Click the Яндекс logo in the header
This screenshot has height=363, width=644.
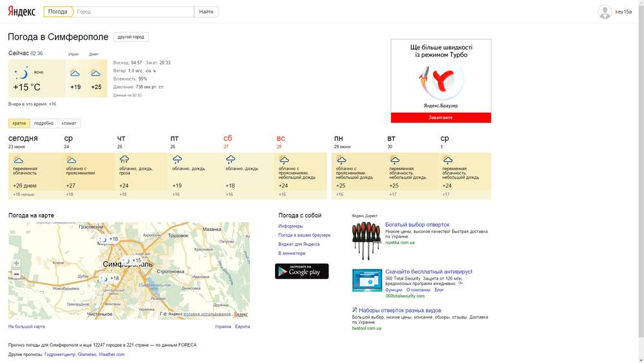coord(21,12)
